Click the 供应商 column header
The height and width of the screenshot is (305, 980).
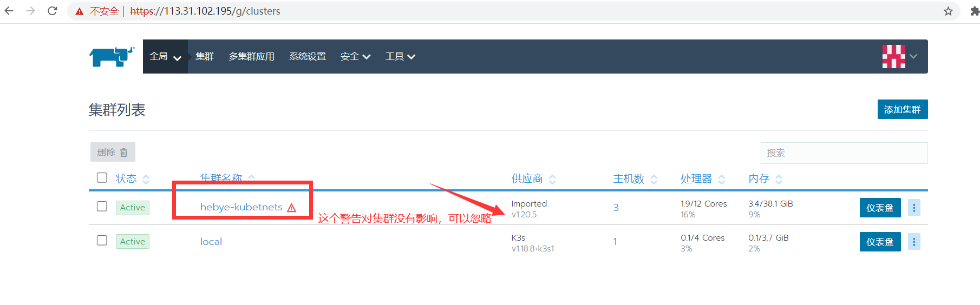click(527, 179)
